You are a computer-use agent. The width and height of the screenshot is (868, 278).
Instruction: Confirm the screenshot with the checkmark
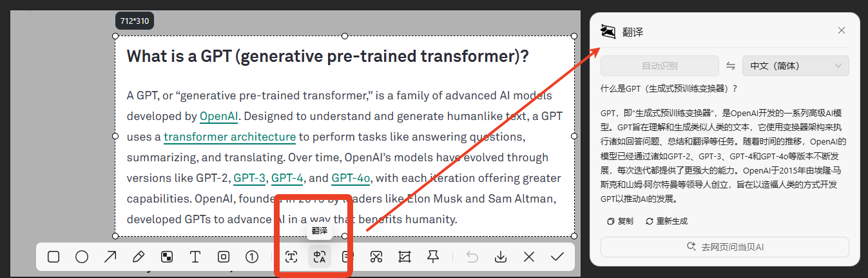557,257
